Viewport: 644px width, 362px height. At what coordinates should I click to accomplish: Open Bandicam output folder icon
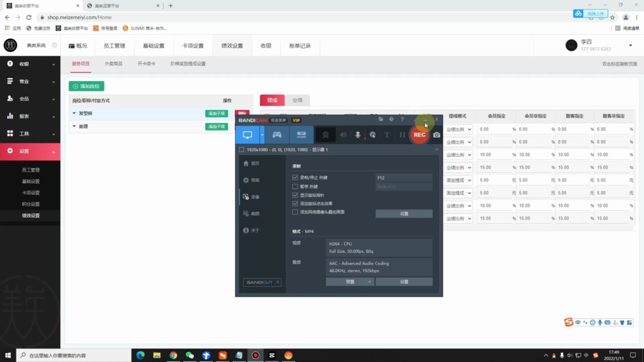[x=380, y=120]
